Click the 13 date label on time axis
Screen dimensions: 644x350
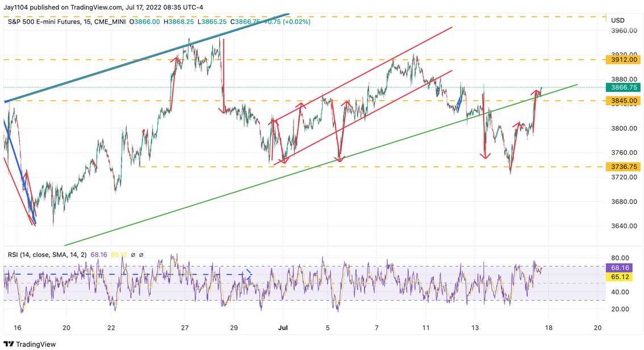(475, 328)
